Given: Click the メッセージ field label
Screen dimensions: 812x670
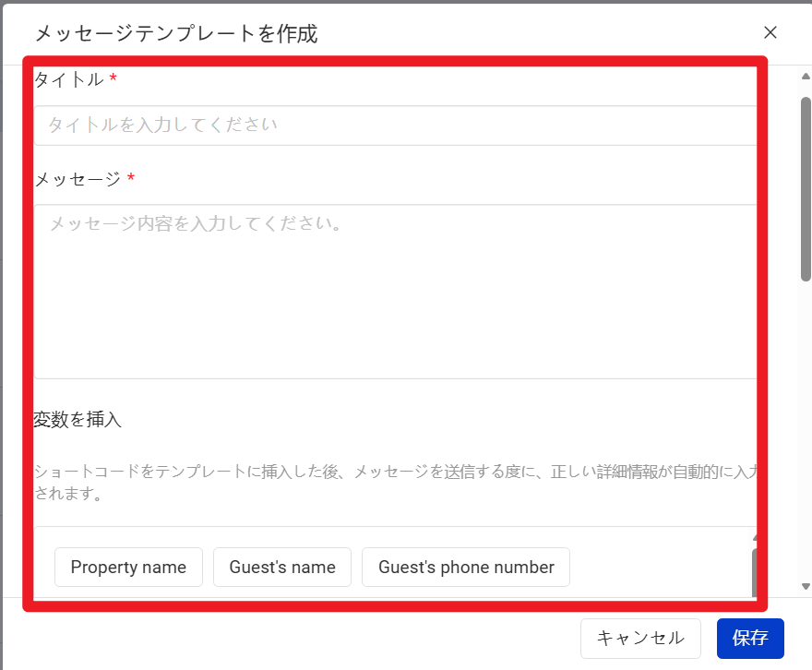Looking at the screenshot, I should [x=78, y=179].
